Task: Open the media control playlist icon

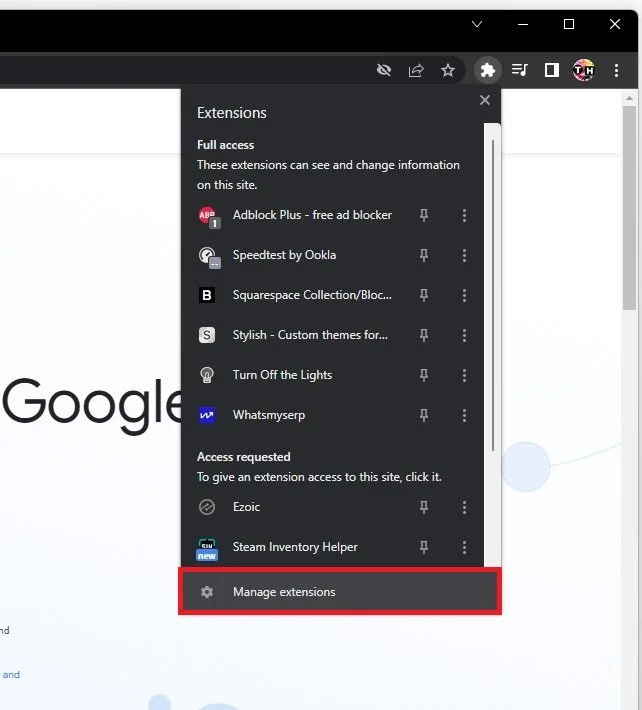Action: pos(519,70)
